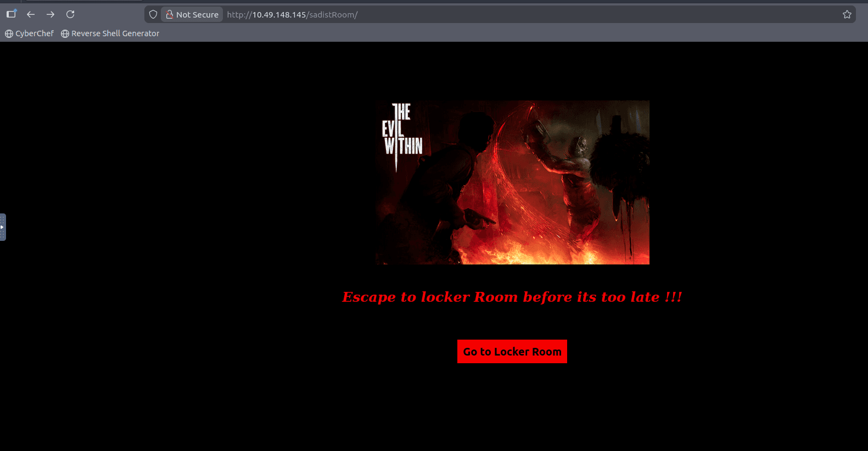The height and width of the screenshot is (451, 868).
Task: Click The Evil Within banner image
Action: click(512, 182)
